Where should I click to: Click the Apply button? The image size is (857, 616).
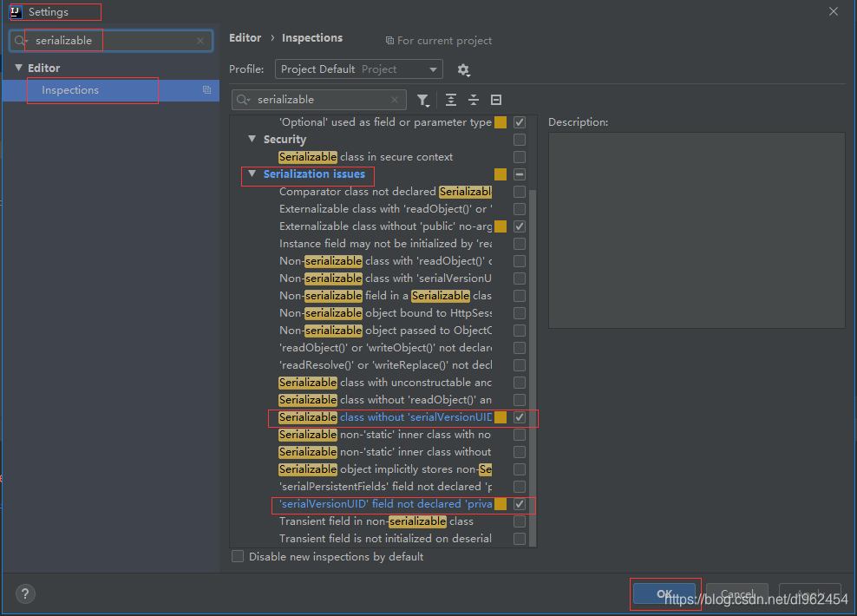[809, 594]
